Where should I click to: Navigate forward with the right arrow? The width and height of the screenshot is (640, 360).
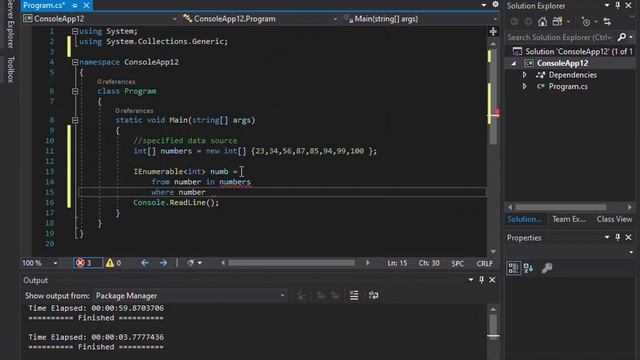[163, 263]
